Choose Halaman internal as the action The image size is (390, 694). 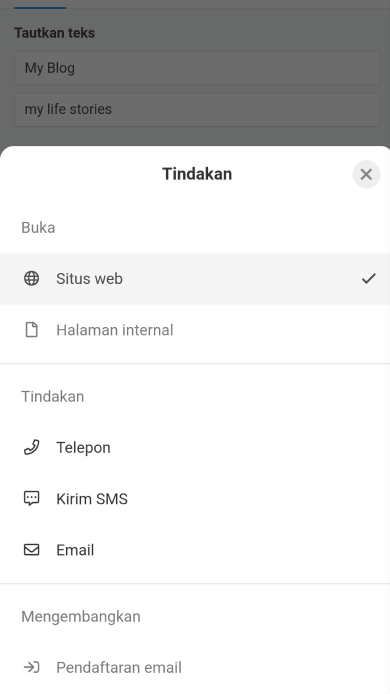(x=195, y=330)
